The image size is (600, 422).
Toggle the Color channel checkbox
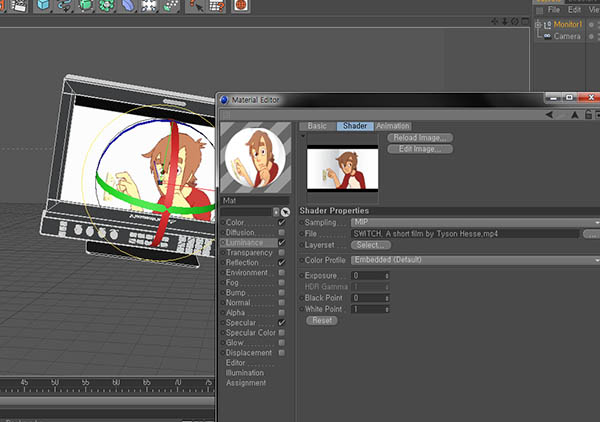pyautogui.click(x=282, y=222)
